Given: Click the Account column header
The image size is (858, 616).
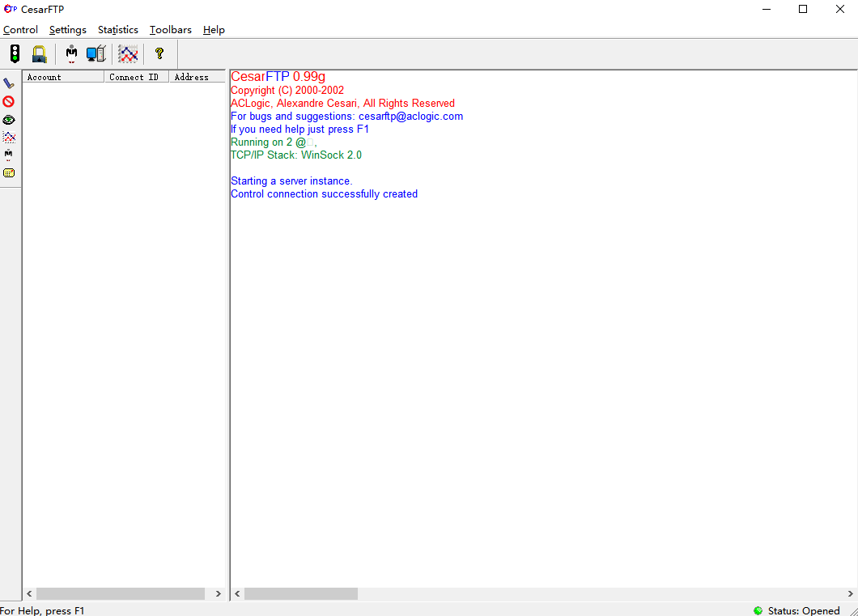Looking at the screenshot, I should 63,77.
